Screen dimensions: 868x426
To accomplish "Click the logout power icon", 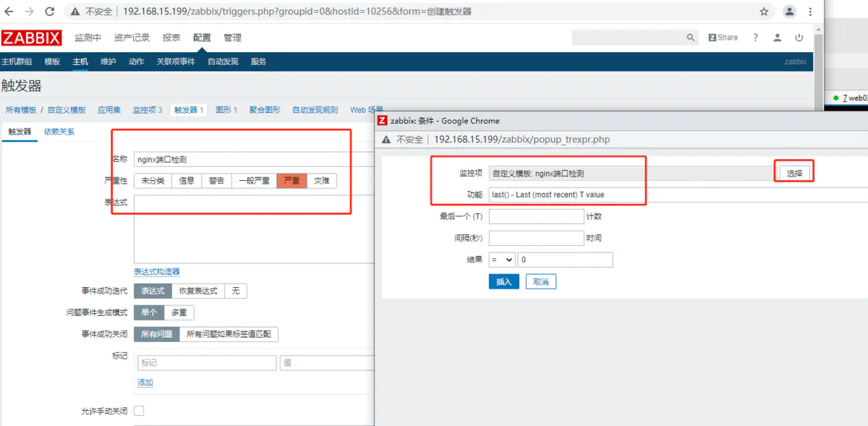I will click(799, 38).
